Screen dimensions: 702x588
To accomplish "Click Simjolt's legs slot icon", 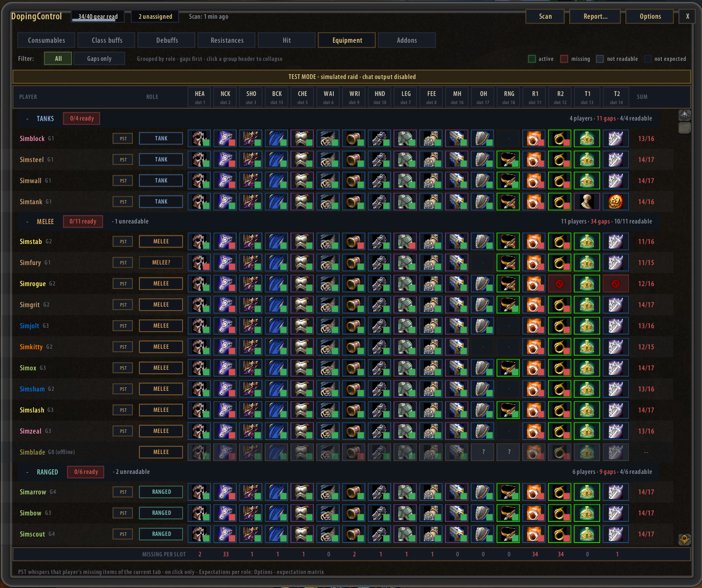I will pyautogui.click(x=406, y=326).
